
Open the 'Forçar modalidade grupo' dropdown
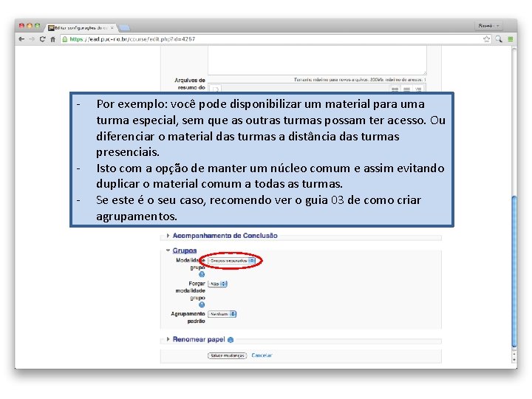coord(217,284)
